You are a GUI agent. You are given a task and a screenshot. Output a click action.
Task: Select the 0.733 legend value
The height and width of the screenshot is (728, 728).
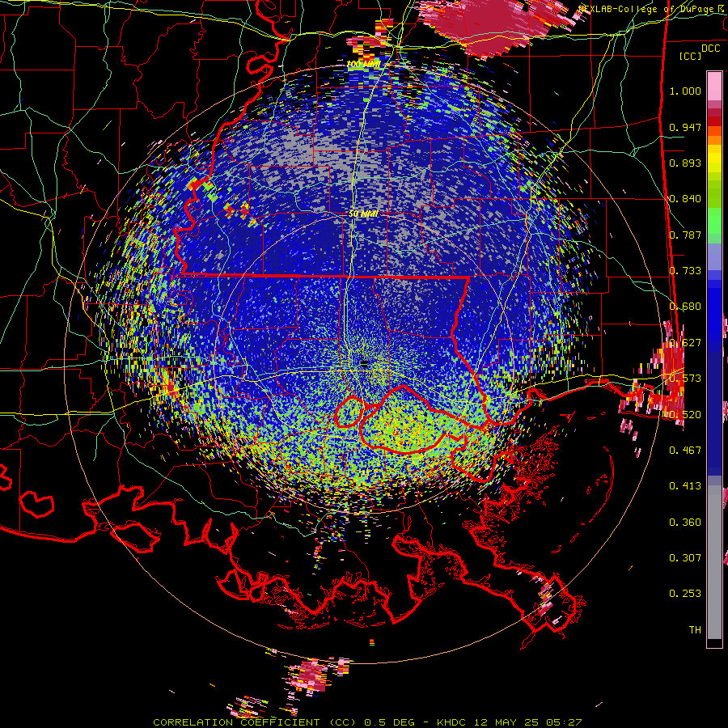click(x=685, y=271)
